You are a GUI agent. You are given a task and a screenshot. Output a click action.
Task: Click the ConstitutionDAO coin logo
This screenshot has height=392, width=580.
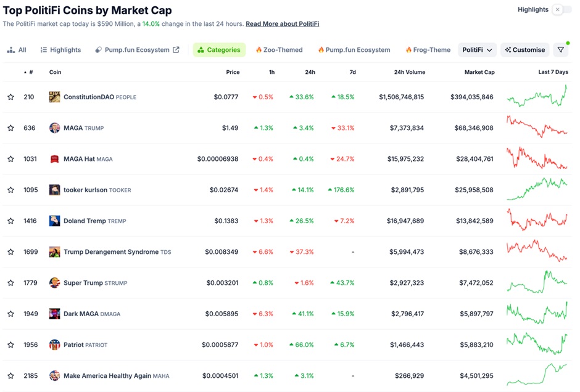coord(54,97)
